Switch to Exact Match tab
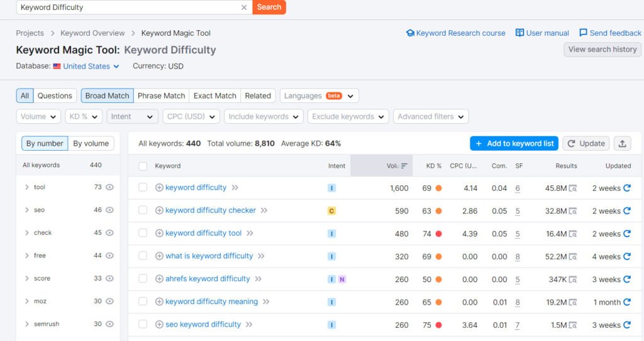The image size is (644, 341). pos(215,95)
